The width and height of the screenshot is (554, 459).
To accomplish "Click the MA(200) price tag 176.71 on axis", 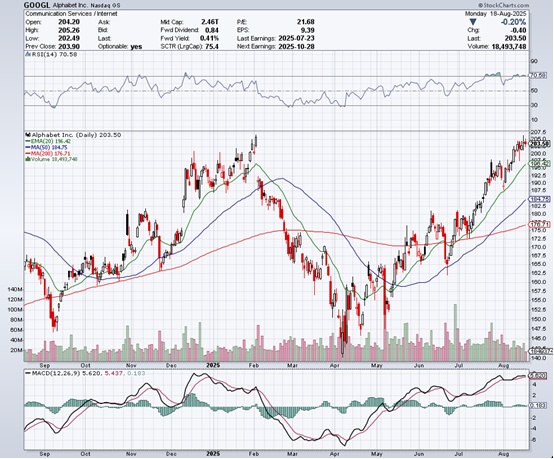I will [540, 224].
